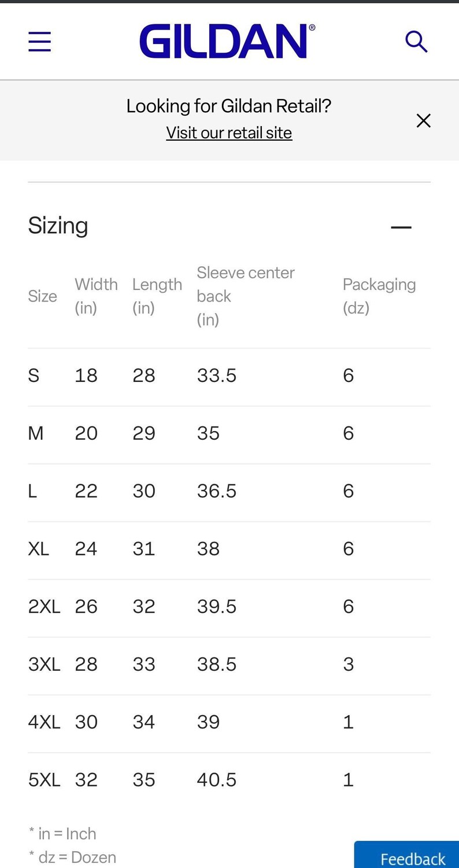459x868 pixels.
Task: Click the Packaging (dz) column header
Action: 379,296
